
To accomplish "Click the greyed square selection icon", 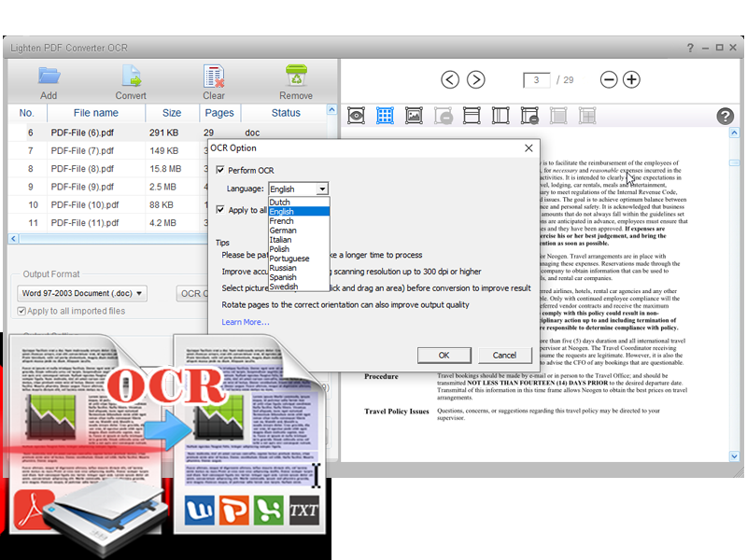I will click(558, 116).
